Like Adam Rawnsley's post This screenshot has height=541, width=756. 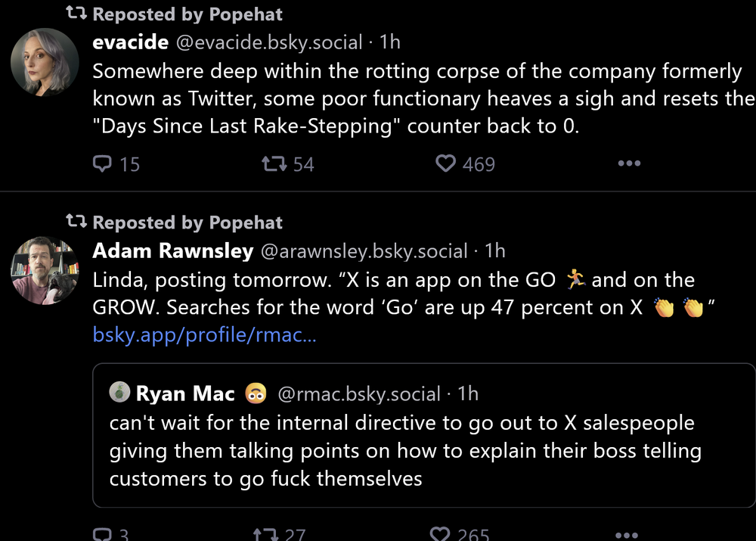440,534
